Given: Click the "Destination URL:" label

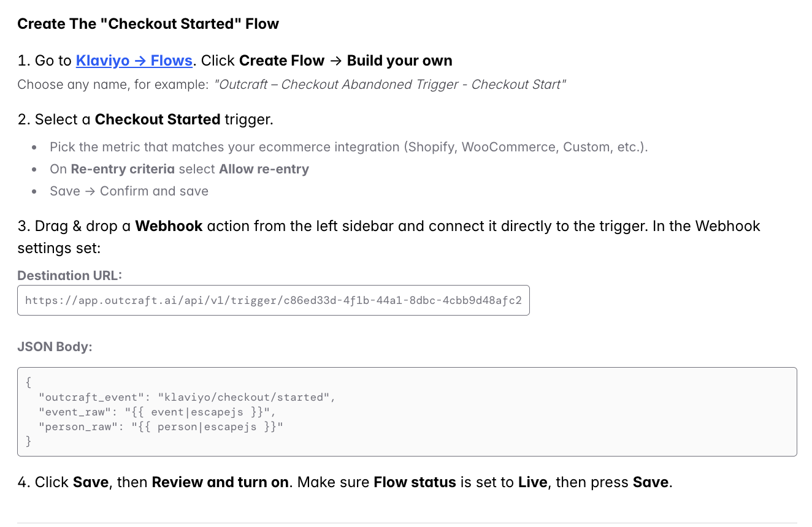Looking at the screenshot, I should coord(70,275).
